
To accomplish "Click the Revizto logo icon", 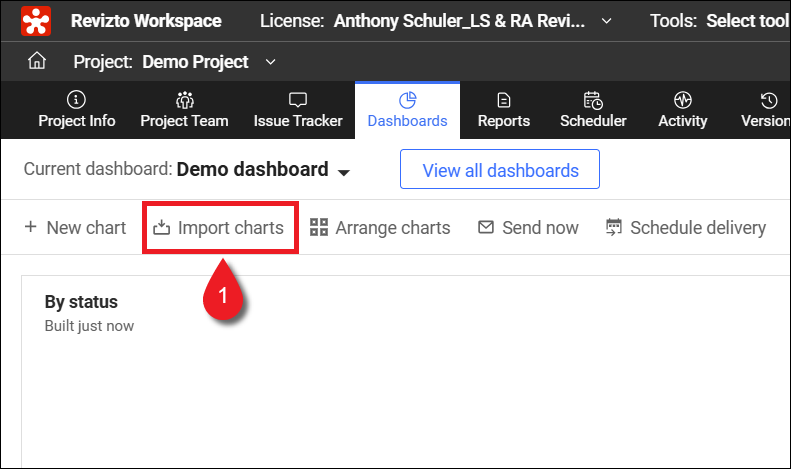I will 37,21.
